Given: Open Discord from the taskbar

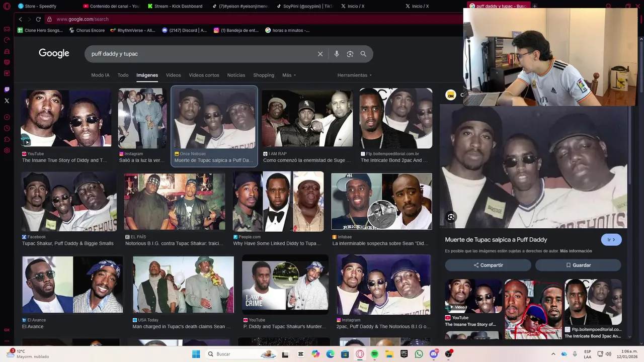Looking at the screenshot, I should 434,354.
